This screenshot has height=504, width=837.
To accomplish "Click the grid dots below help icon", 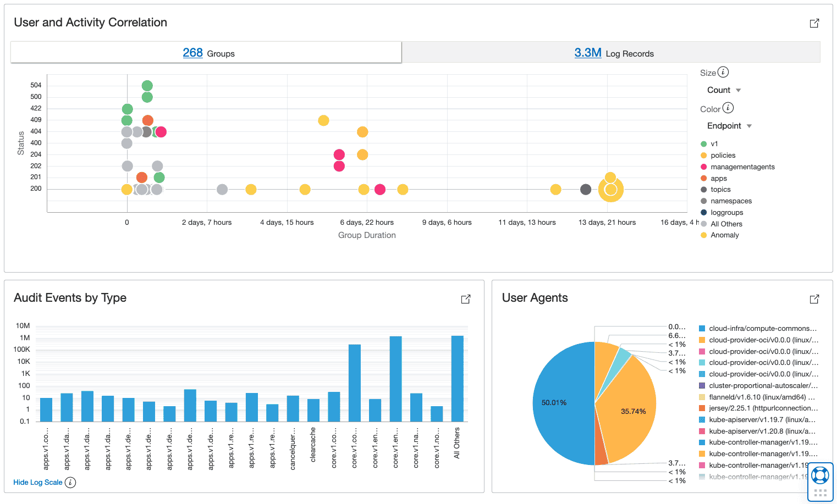I will (x=820, y=493).
